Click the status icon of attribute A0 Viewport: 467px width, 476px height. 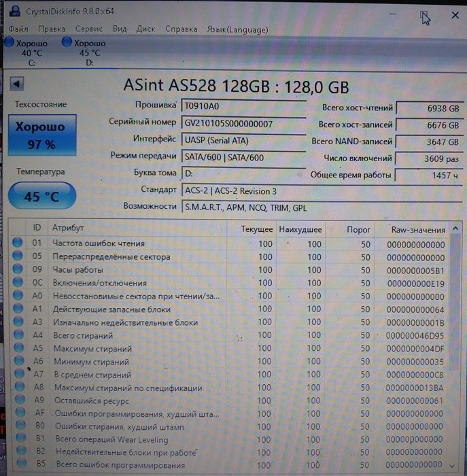click(x=18, y=294)
